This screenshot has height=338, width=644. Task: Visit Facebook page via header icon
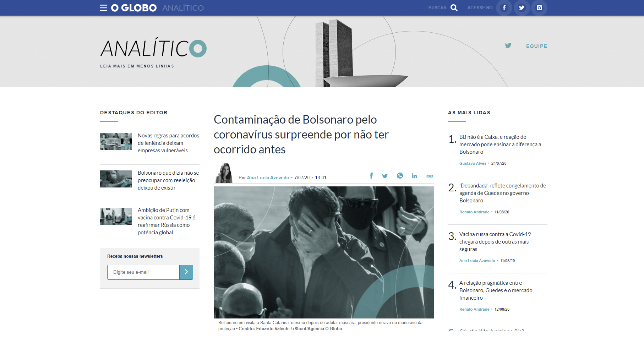click(x=504, y=8)
